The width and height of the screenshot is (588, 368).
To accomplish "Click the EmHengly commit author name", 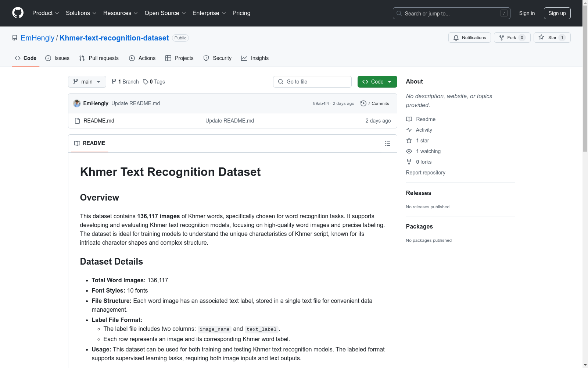I will pyautogui.click(x=96, y=103).
